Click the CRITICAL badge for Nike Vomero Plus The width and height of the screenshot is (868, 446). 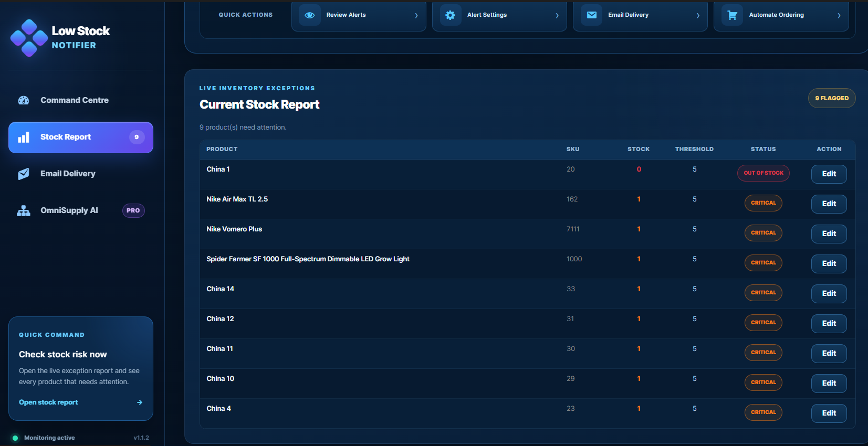pos(764,233)
